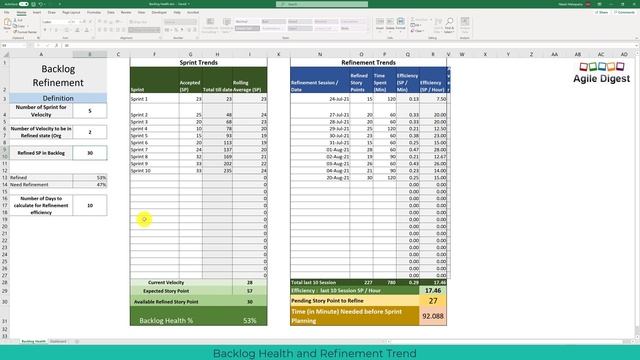Click the Select All corner triangle
The width and height of the screenshot is (640, 360).
(x=6, y=54)
